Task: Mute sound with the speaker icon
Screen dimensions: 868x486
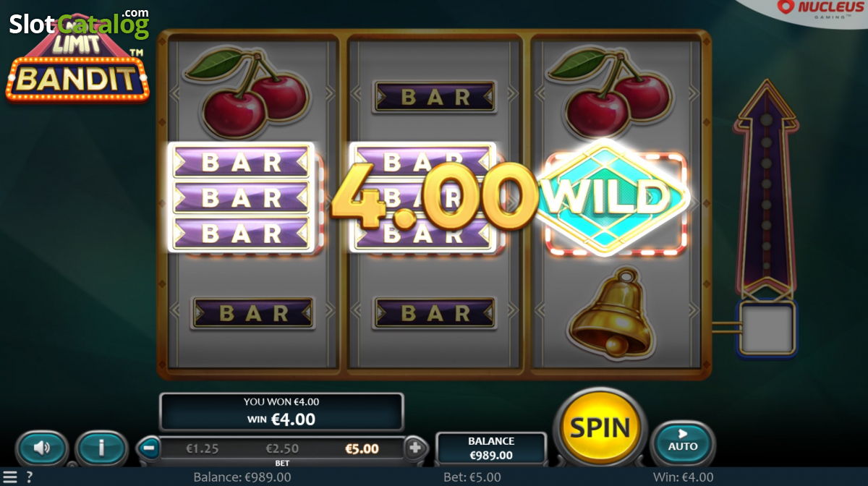Action: (x=41, y=448)
